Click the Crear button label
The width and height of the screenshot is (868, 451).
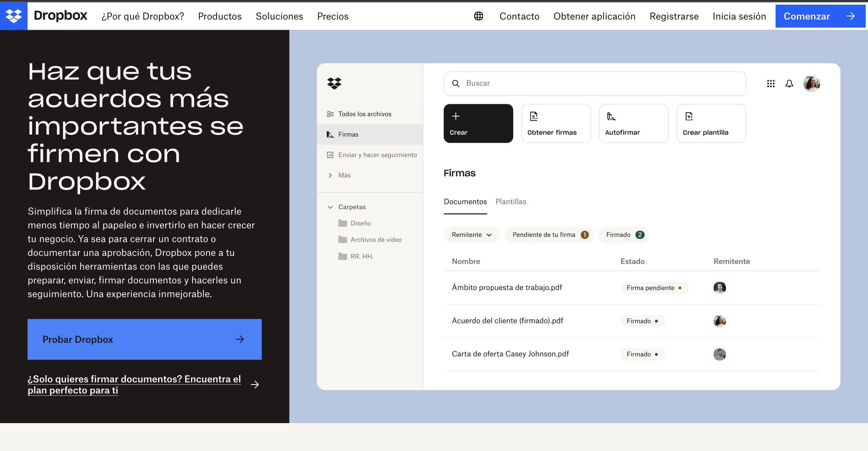pyautogui.click(x=459, y=133)
